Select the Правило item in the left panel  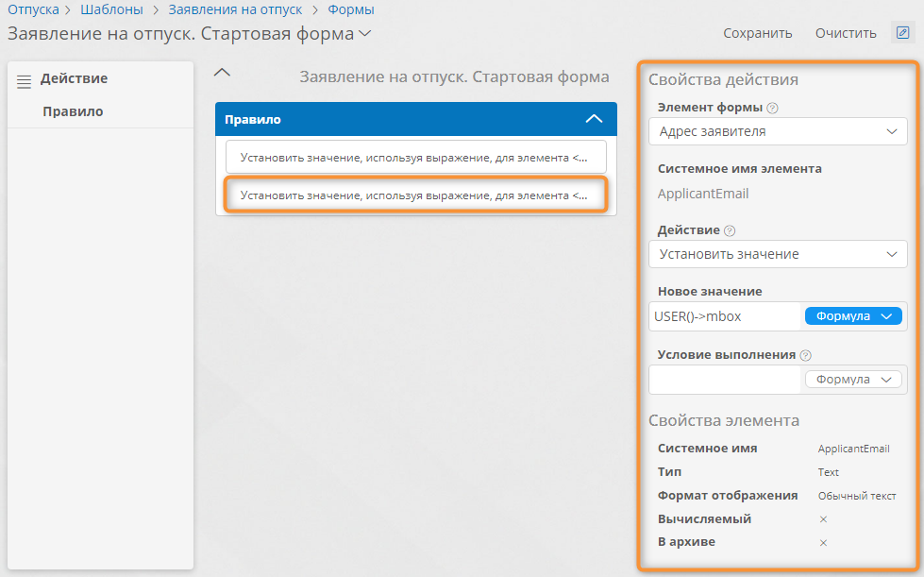click(x=73, y=111)
